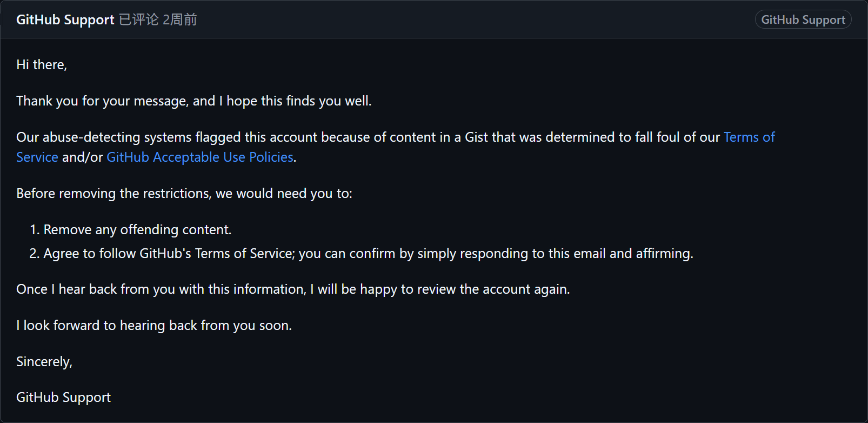This screenshot has width=868, height=423.
Task: Click the word 'Gist' in the paragraph
Action: coord(477,137)
